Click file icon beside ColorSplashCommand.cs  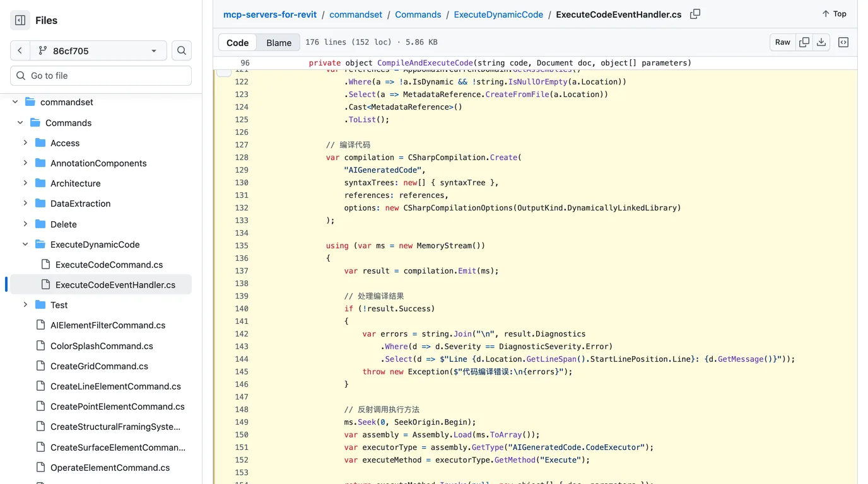click(x=40, y=346)
